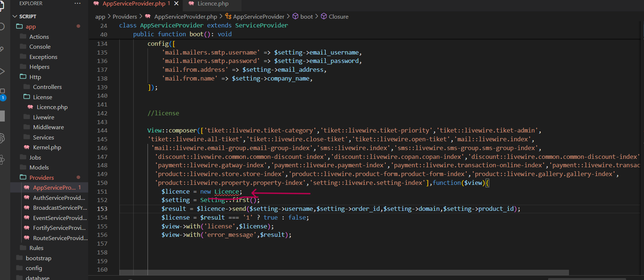Screen dimensions: 644x280
Task: Switch to the Licence.php tab
Action: [213, 4]
